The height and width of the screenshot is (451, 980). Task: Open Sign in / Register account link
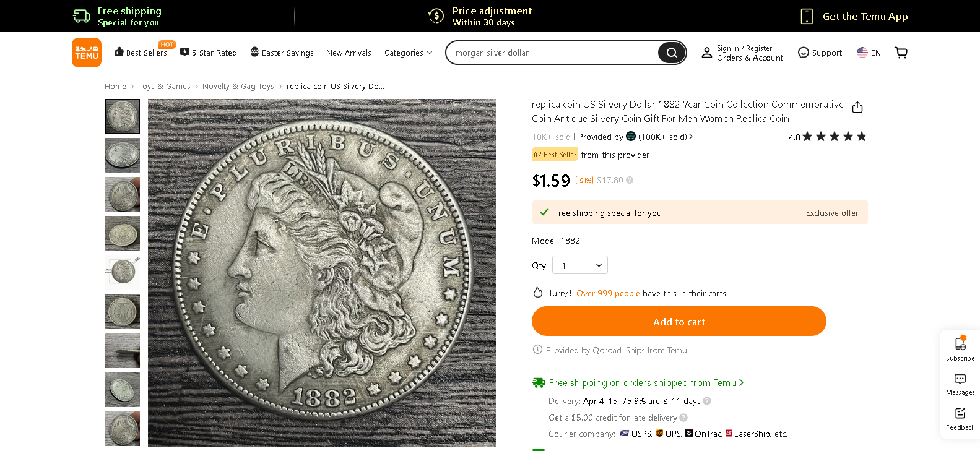pos(744,48)
